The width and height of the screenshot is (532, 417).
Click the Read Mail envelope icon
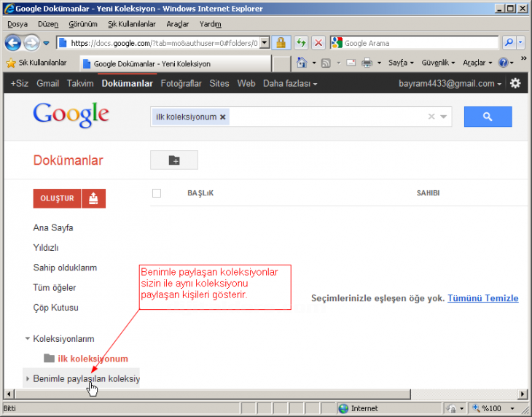351,63
